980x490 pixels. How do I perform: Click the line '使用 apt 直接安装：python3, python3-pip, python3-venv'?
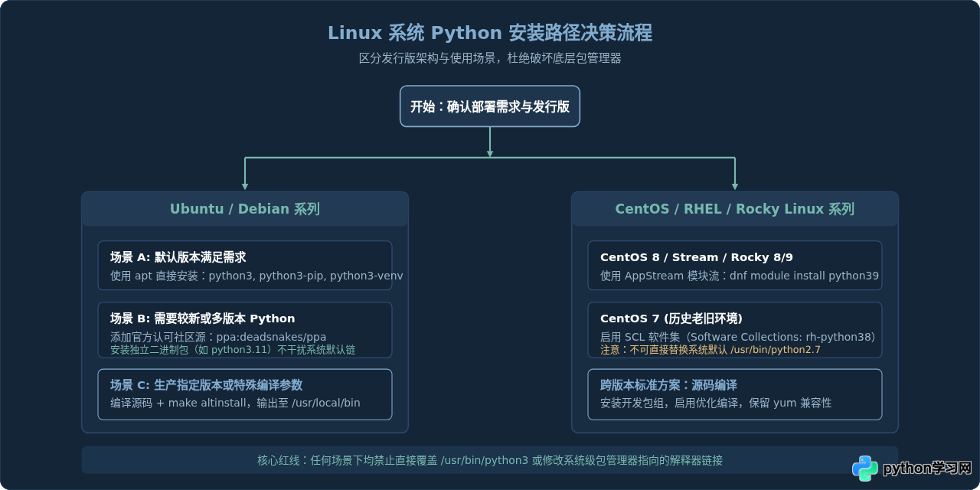tap(256, 276)
